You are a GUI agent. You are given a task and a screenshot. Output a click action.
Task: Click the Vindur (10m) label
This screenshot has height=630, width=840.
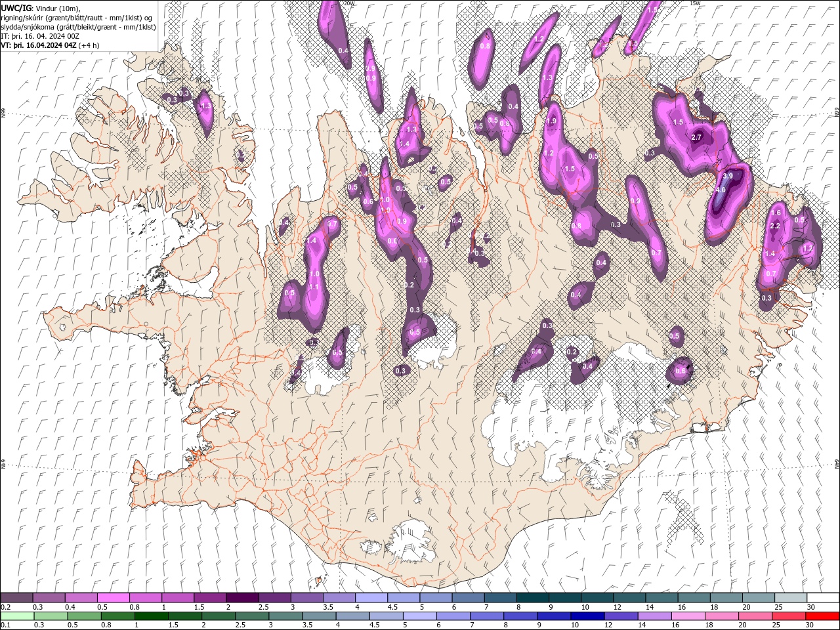pos(58,8)
